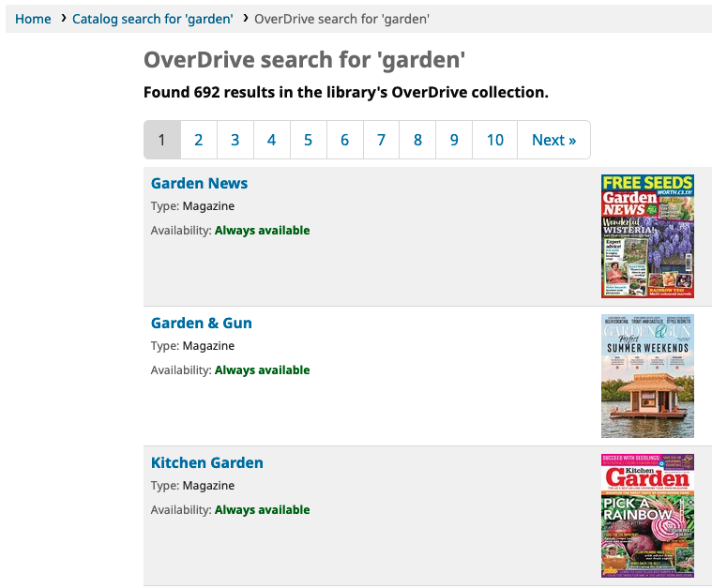Image resolution: width=712 pixels, height=588 pixels.
Task: Open the Garden & Gun title link
Action: click(x=201, y=323)
